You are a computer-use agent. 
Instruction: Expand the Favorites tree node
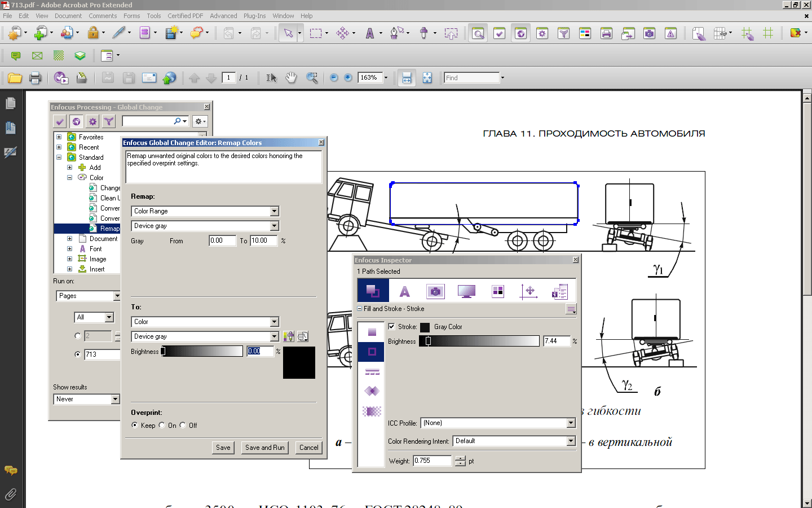(59, 137)
